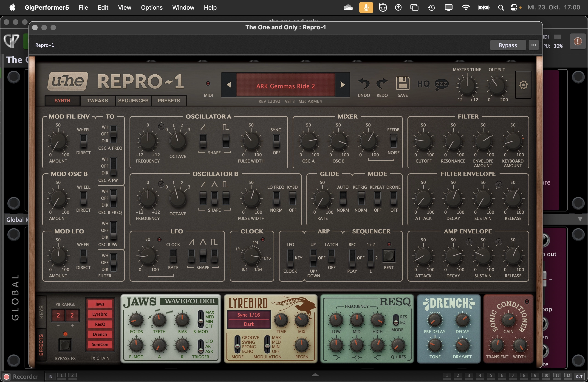The height and width of the screenshot is (382, 588).
Task: Toggle Mod Fil Env WHEEL/DIRECT switch
Action: coord(84,141)
